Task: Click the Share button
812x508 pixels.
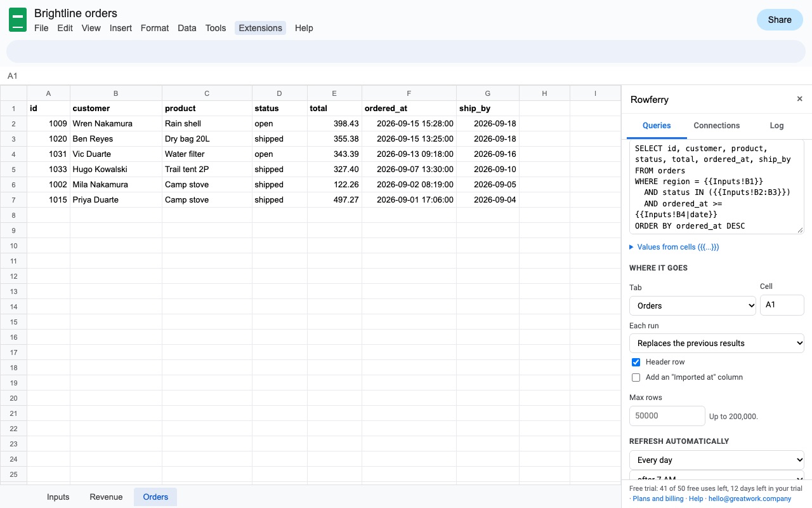Action: click(x=780, y=20)
